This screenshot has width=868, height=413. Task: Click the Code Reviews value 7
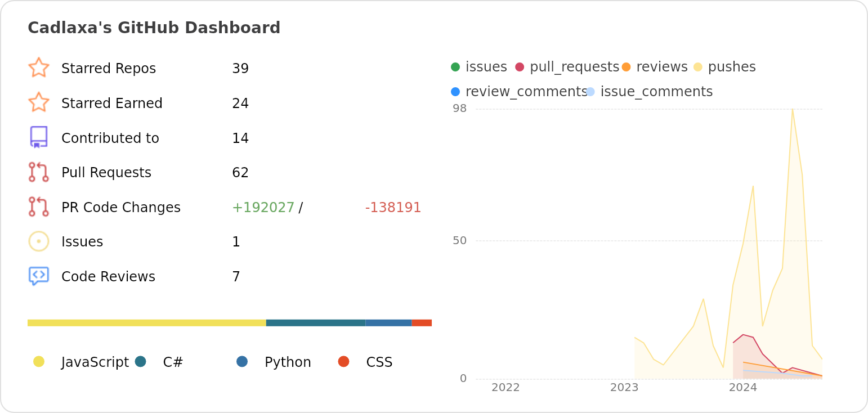(x=236, y=277)
